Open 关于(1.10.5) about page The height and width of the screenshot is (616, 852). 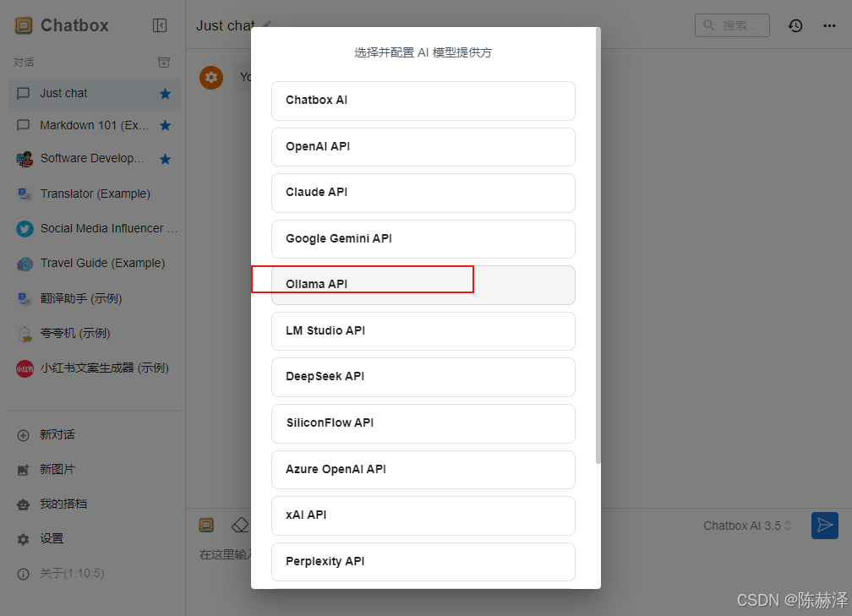94,574
